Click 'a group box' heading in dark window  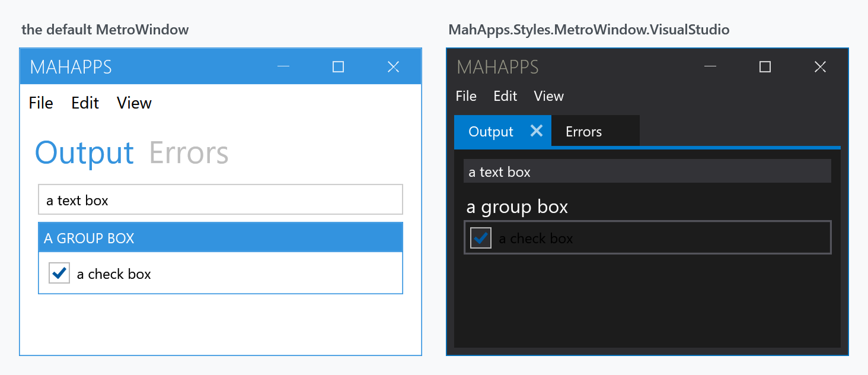[518, 207]
